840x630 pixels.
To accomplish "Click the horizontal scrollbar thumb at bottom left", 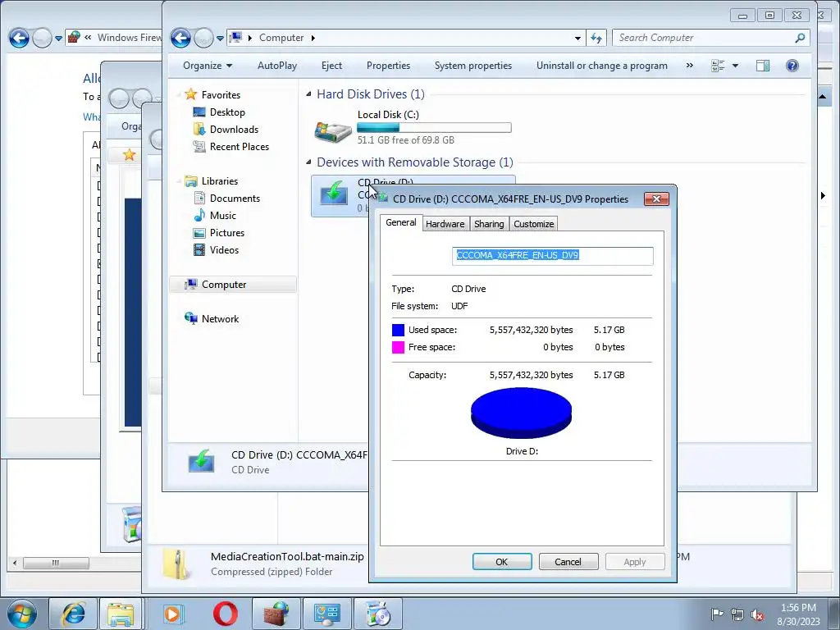I will tap(56, 563).
